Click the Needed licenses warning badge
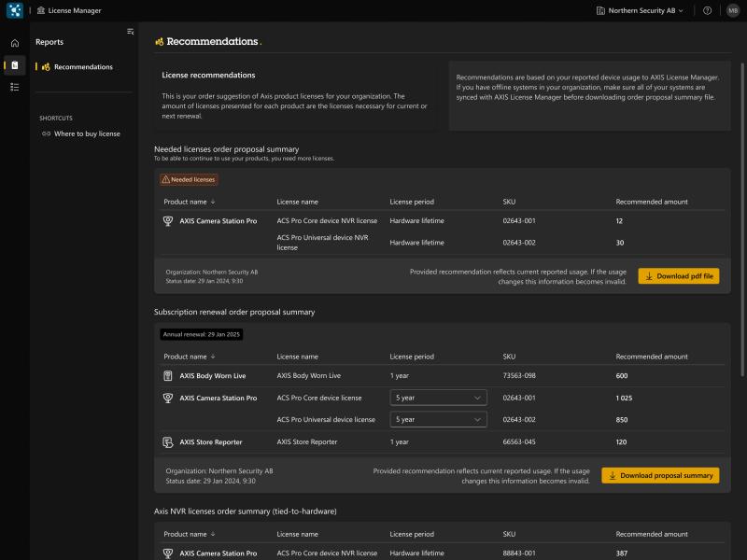The width and height of the screenshot is (747, 560). [189, 179]
